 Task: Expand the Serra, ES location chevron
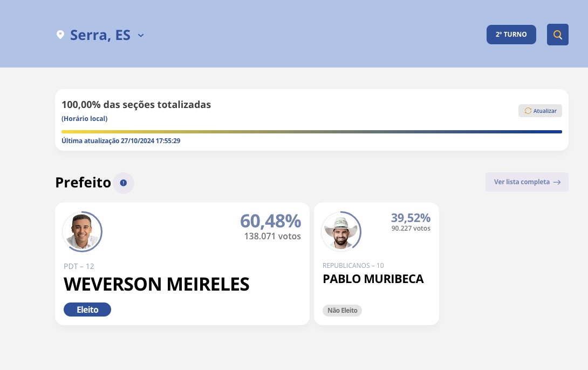pyautogui.click(x=141, y=36)
